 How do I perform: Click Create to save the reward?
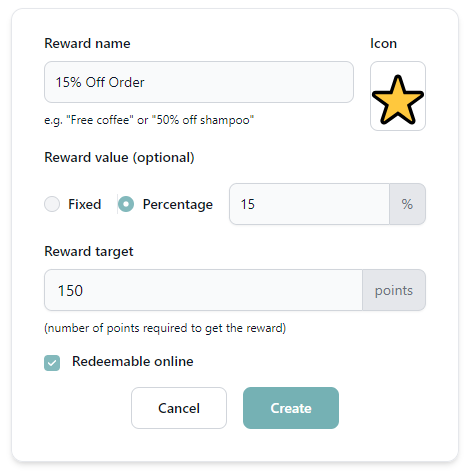pos(291,408)
